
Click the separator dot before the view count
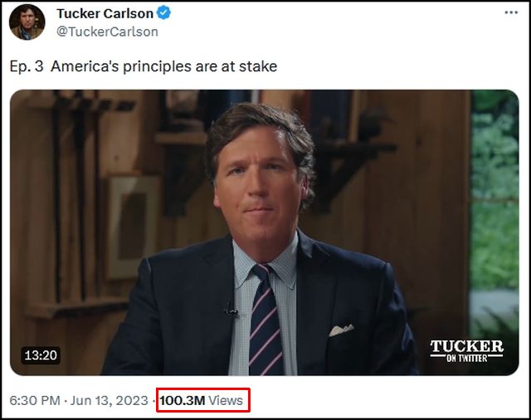pyautogui.click(x=155, y=401)
